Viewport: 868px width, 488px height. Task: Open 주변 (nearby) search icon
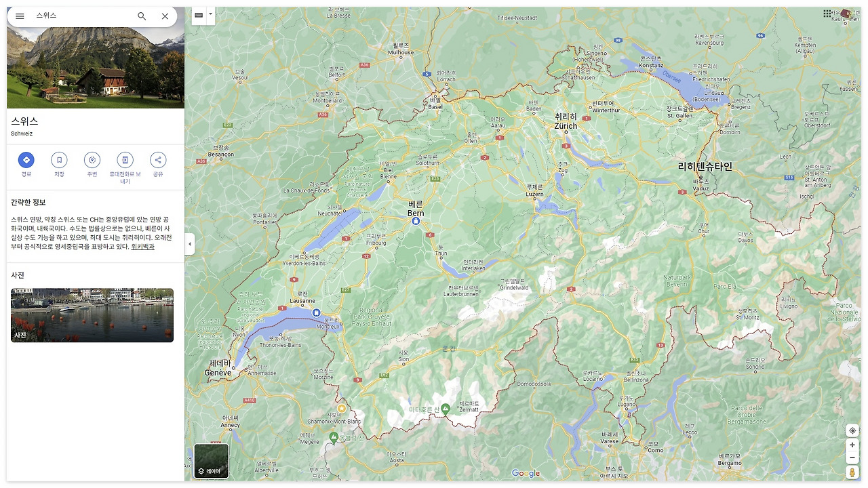click(92, 160)
